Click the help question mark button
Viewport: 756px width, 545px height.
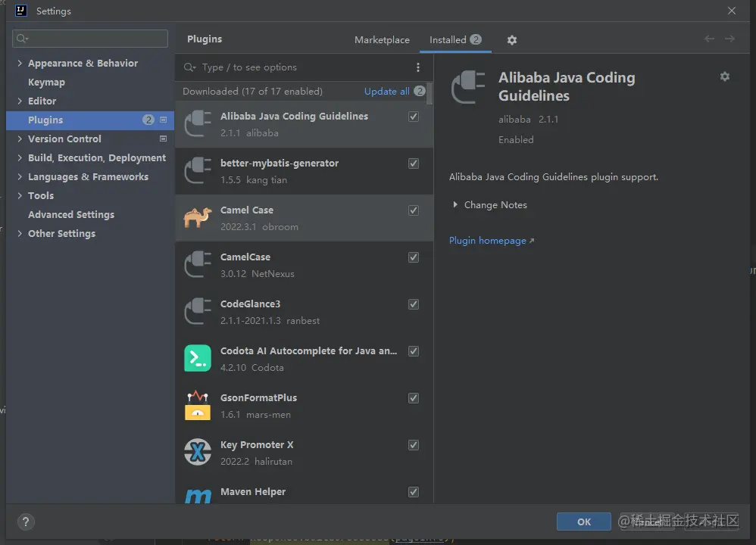pyautogui.click(x=26, y=522)
